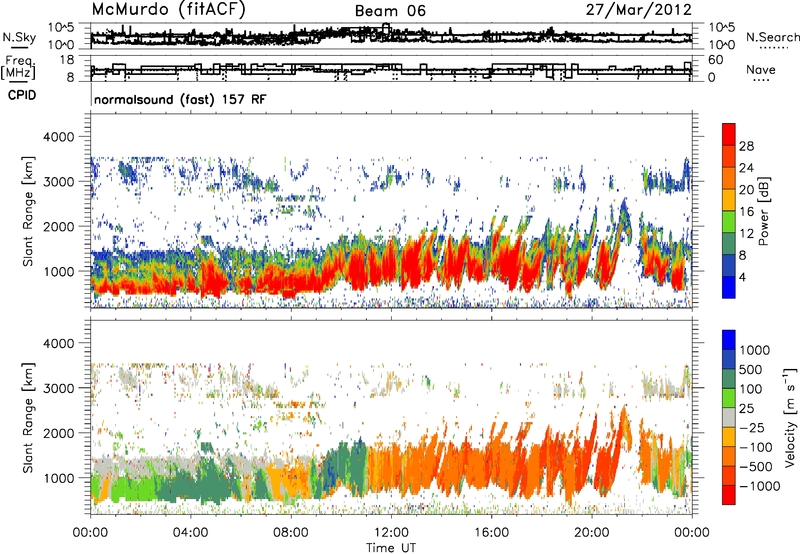
Task: Pick the red top segment of power colorbar
Action: [x=729, y=134]
